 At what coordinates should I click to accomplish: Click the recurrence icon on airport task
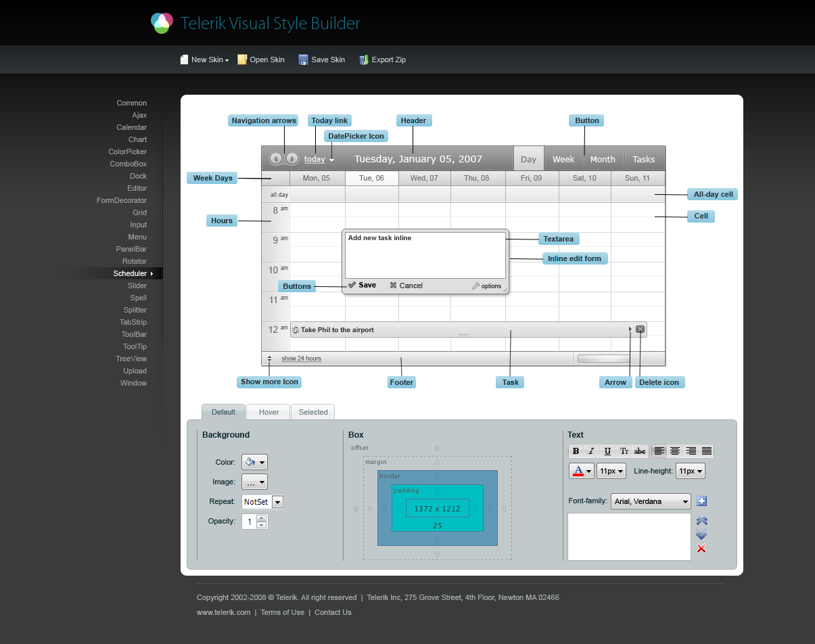296,330
